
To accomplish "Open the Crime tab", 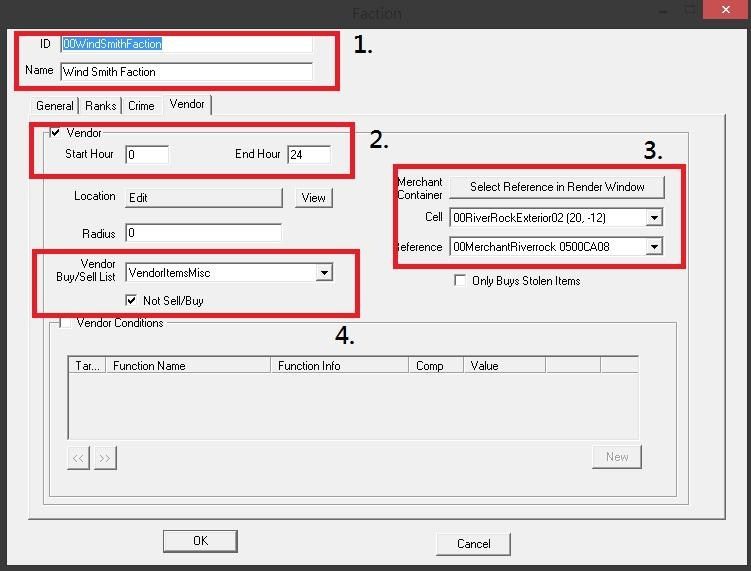I will pos(141,106).
